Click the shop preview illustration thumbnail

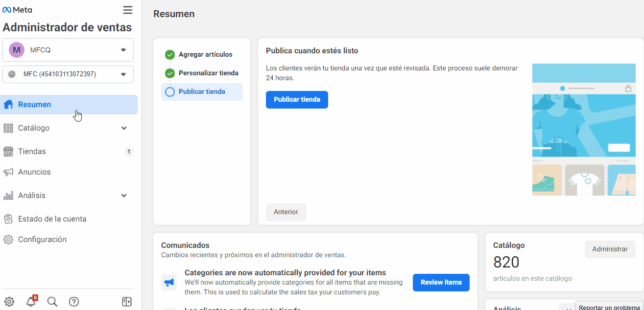pos(583,129)
